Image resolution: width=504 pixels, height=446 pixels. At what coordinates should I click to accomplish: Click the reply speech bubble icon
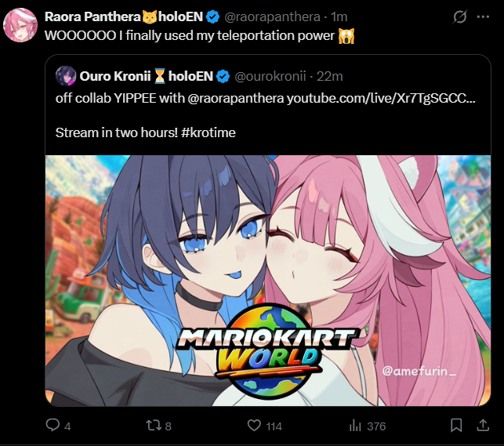pos(53,425)
